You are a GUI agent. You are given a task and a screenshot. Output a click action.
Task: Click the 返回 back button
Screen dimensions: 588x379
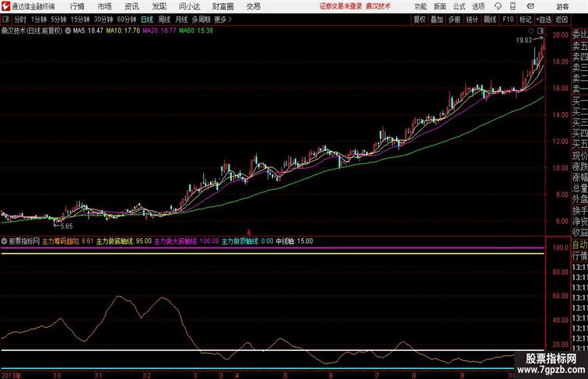coord(562,19)
